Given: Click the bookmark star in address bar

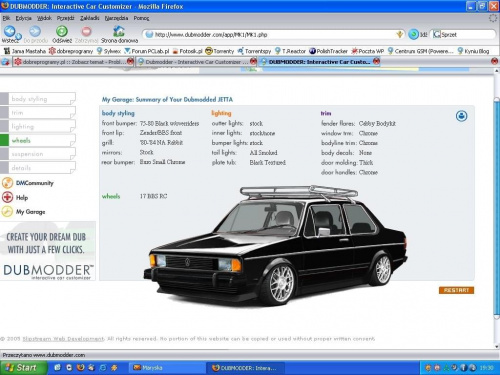Looking at the screenshot, I should click(399, 34).
